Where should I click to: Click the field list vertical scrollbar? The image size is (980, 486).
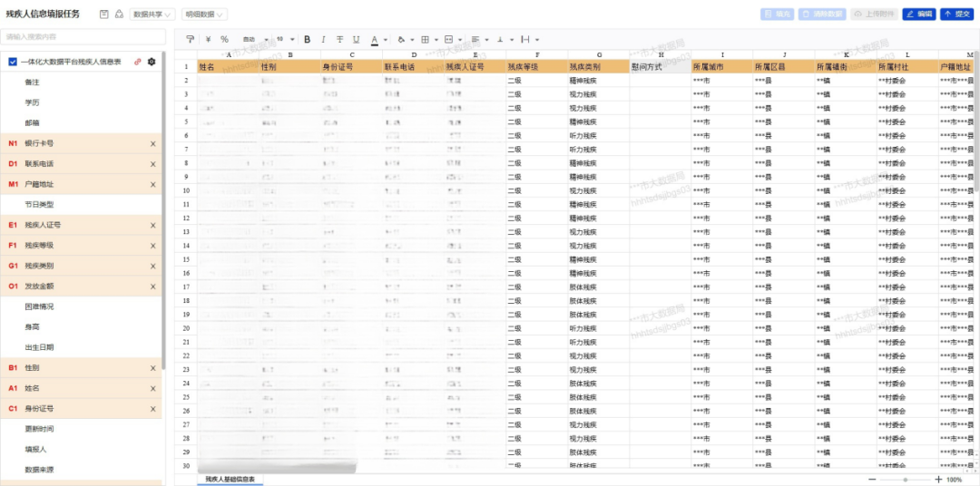163,212
